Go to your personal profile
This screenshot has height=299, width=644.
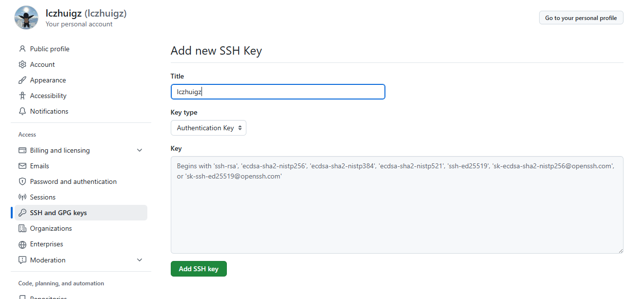click(581, 18)
